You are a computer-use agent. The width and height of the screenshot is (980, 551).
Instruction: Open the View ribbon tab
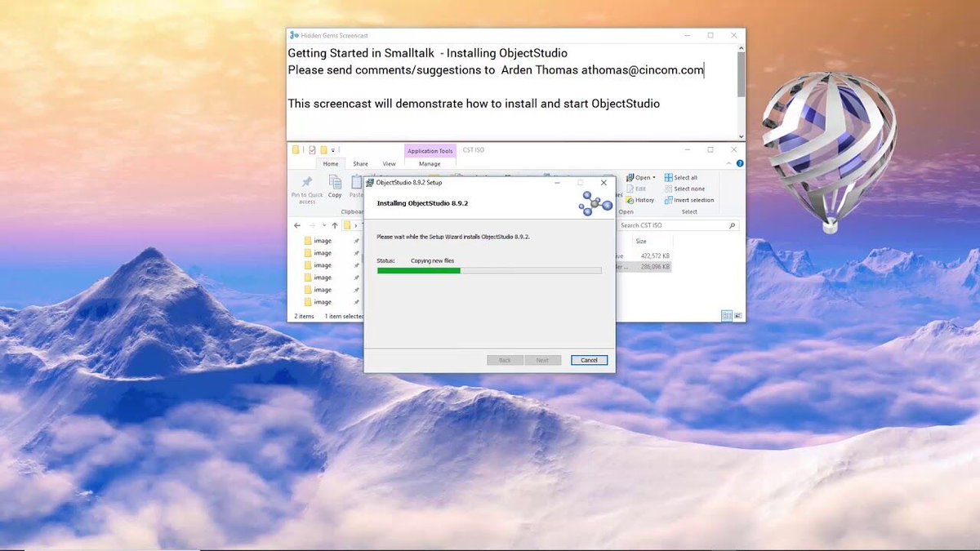point(389,164)
